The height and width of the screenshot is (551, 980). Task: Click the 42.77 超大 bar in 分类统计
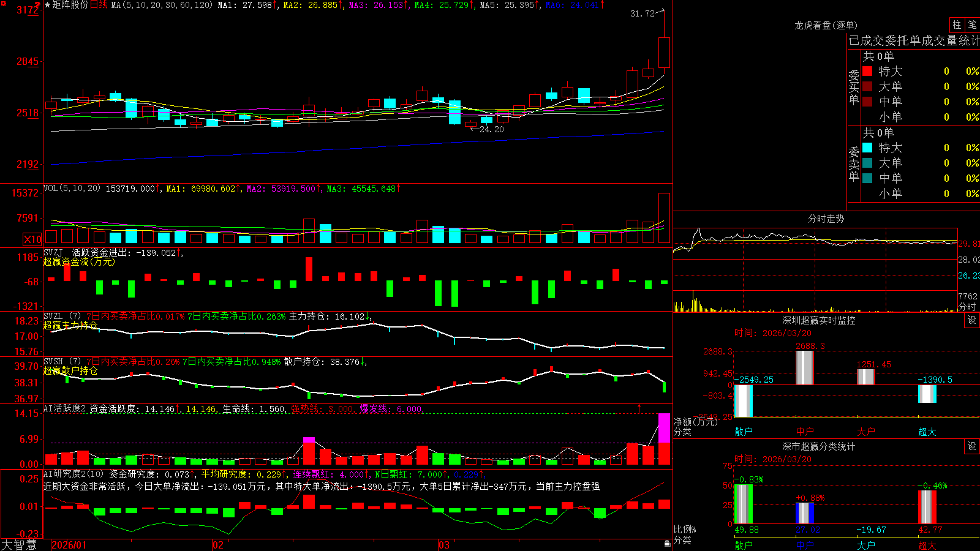pyautogui.click(x=927, y=507)
